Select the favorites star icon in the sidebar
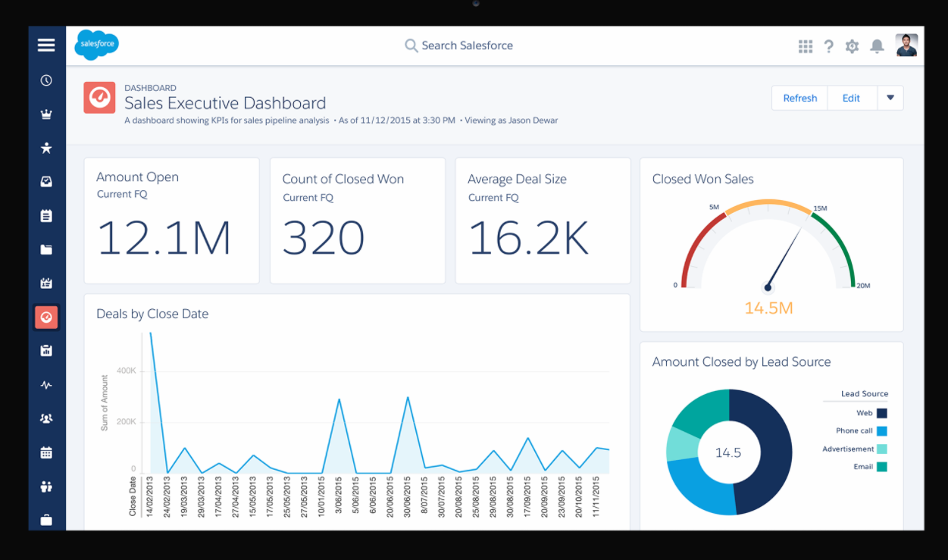 46,148
